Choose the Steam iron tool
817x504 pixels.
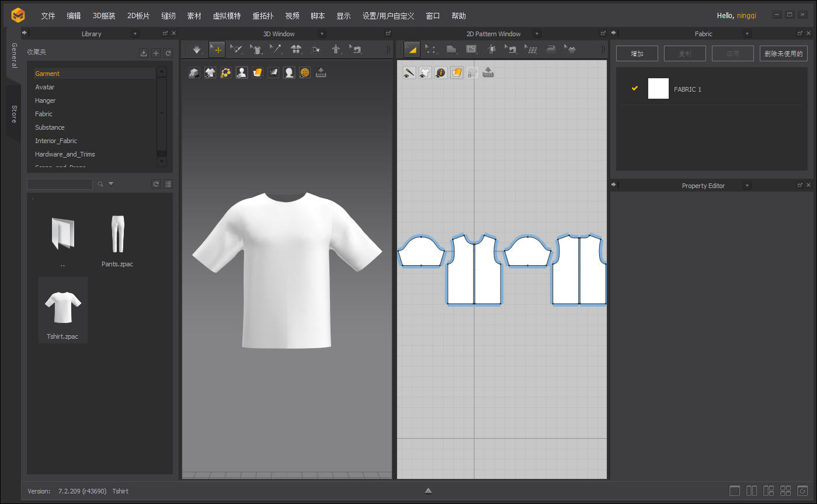[x=551, y=50]
